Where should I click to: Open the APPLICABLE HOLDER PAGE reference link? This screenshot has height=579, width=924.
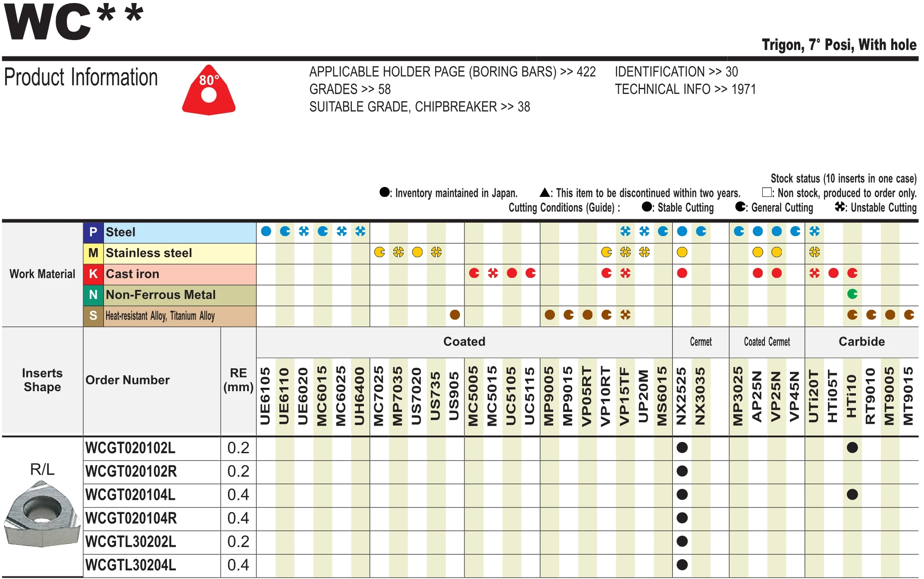(452, 72)
